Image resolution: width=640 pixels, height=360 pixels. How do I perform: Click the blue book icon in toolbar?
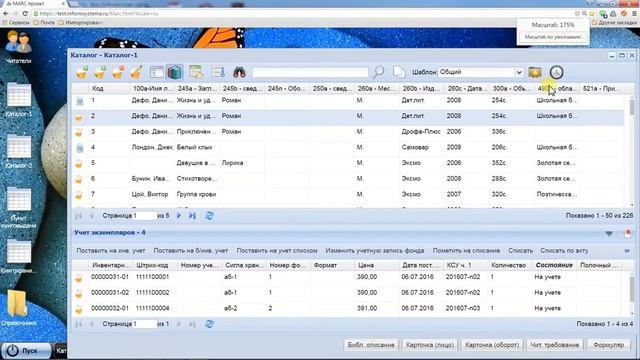coord(174,72)
